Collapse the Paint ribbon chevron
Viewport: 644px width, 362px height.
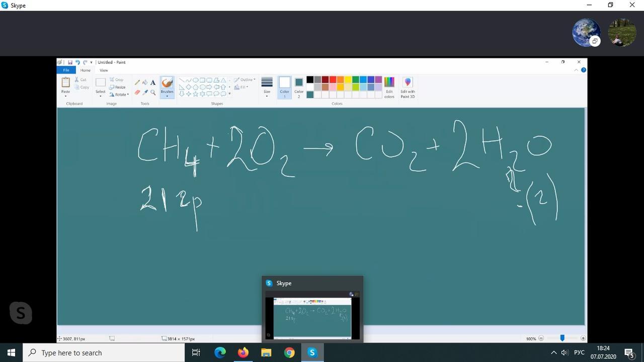pos(576,70)
